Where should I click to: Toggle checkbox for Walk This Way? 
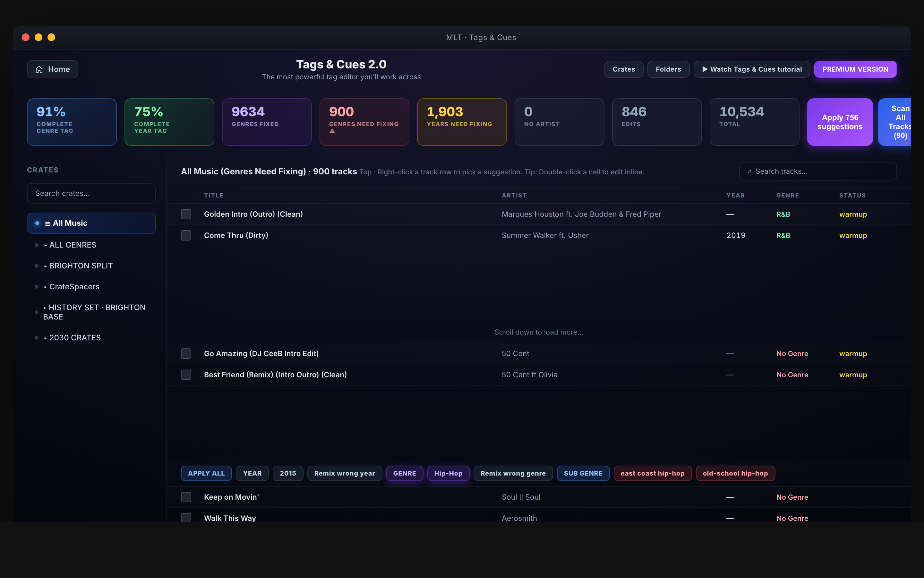pos(186,518)
